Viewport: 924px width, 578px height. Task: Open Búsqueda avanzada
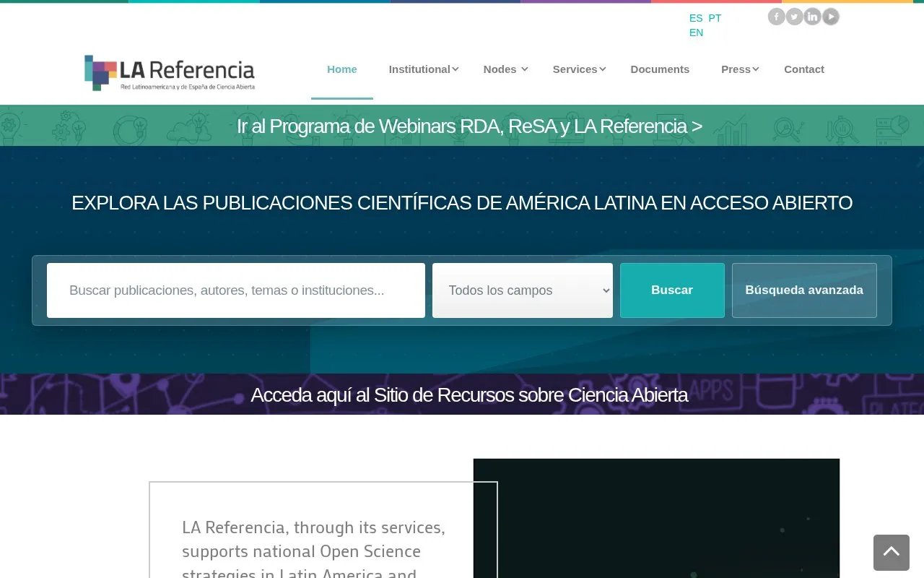804,290
